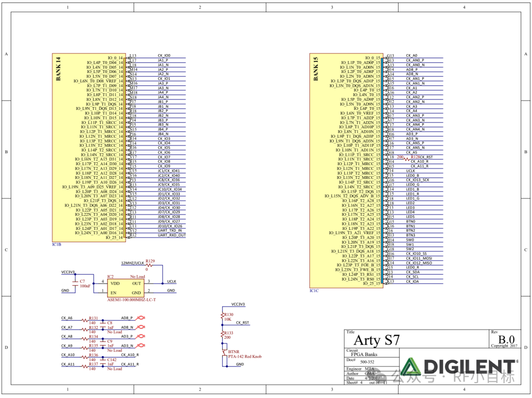Image resolution: width=532 pixels, height=398 pixels.
Task: Select the JB1_P net label
Action: 163,102
